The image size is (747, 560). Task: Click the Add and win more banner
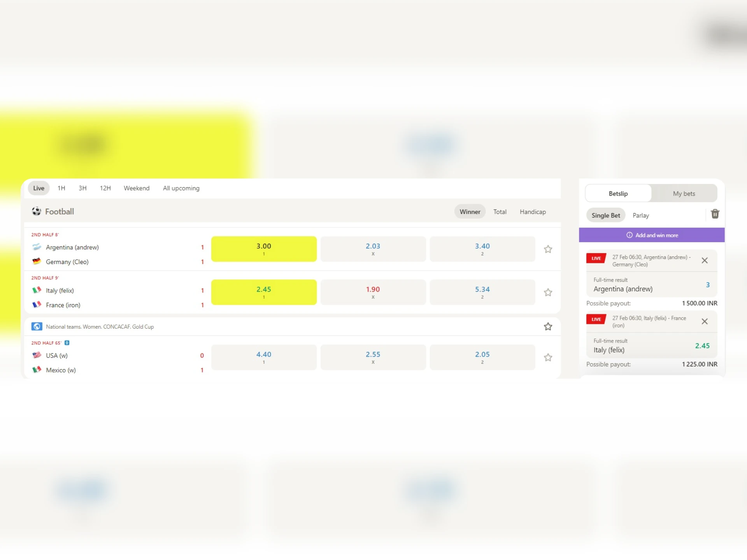[x=656, y=235]
